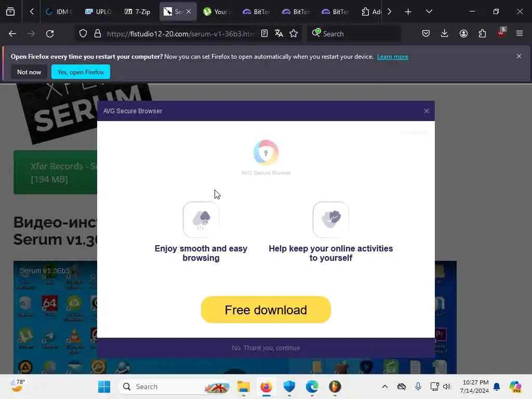
Task: Click Yes, open Firefox button
Action: [81, 72]
